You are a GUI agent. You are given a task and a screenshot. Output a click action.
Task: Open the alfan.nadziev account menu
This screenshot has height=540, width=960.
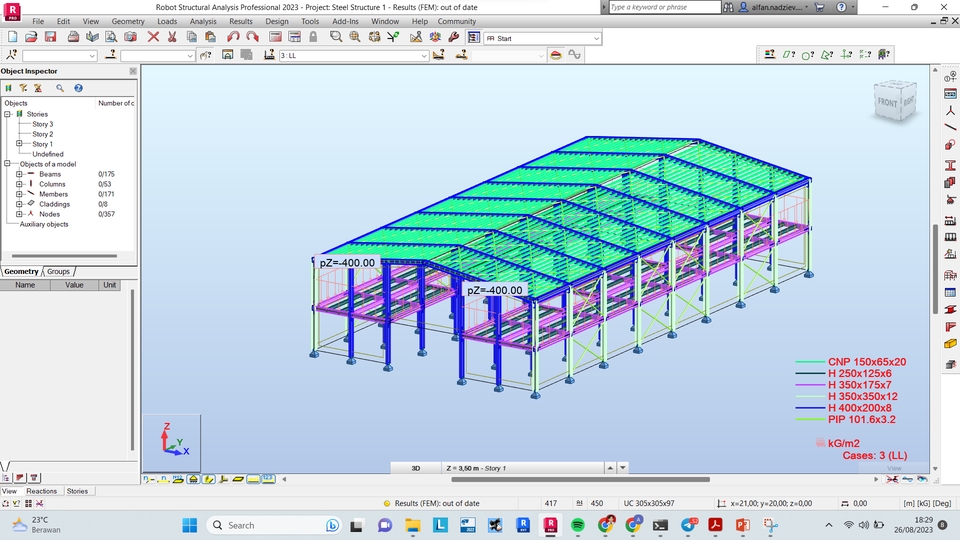[x=774, y=7]
